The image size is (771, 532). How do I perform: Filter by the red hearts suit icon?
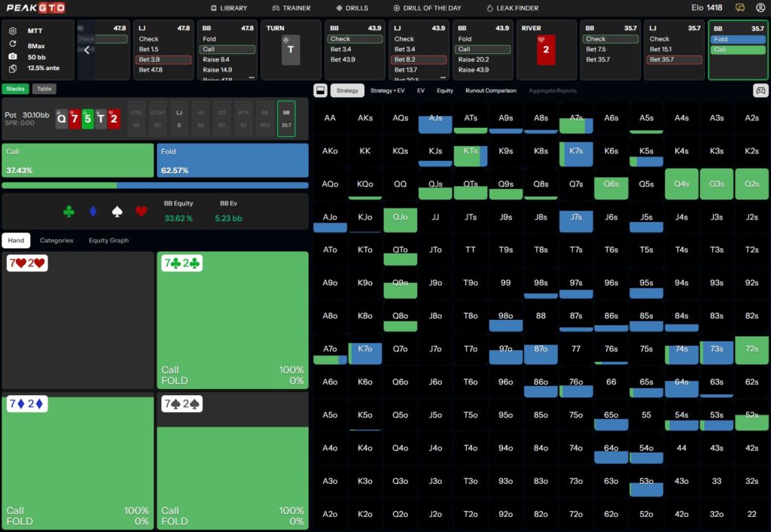point(141,212)
